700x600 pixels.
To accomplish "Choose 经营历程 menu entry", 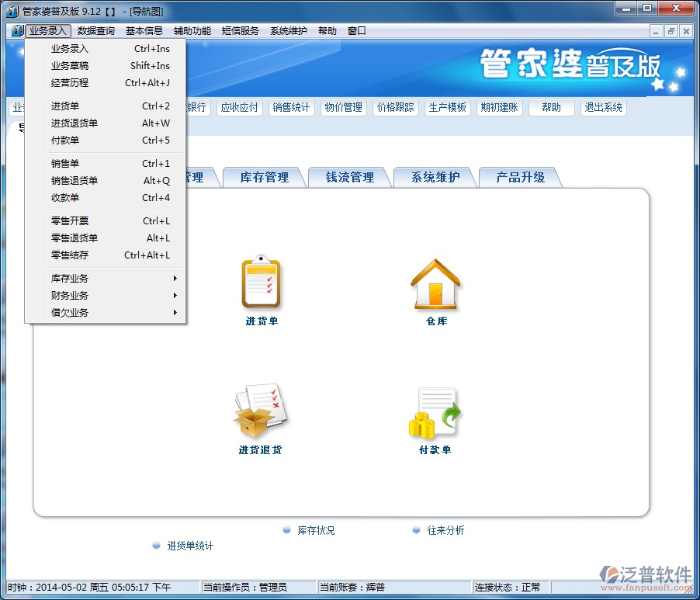I will (x=110, y=82).
